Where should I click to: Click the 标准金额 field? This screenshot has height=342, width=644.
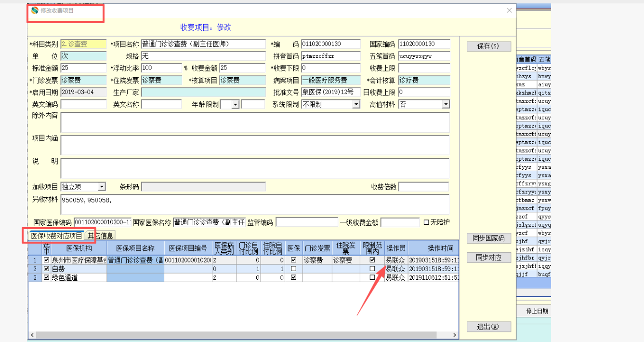coord(83,68)
